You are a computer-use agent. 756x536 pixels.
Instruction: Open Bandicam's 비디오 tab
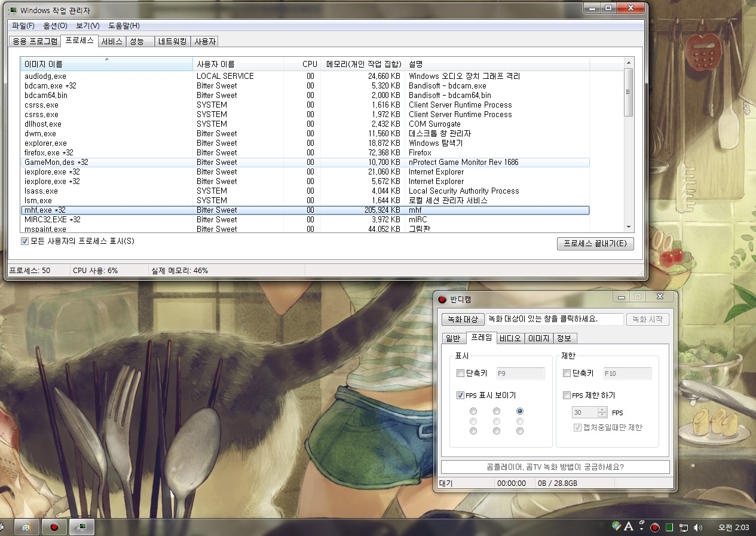pos(510,338)
